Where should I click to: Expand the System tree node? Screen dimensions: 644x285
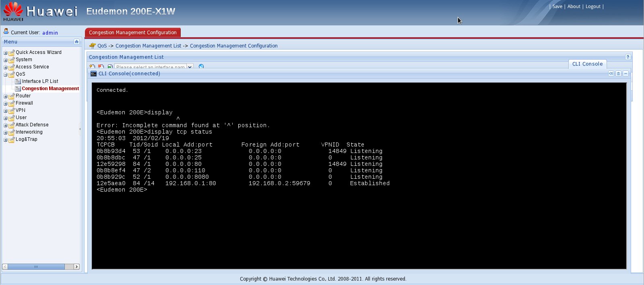click(6, 60)
